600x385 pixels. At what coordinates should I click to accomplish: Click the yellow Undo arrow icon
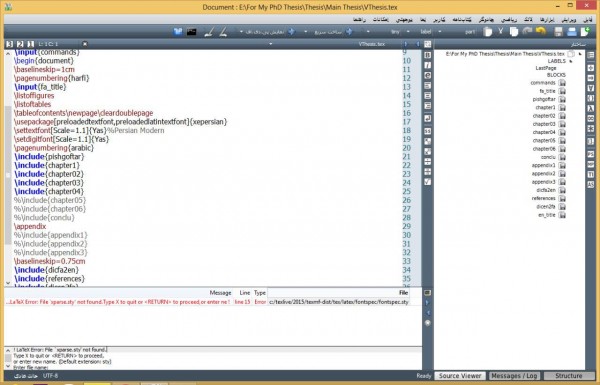coord(541,31)
